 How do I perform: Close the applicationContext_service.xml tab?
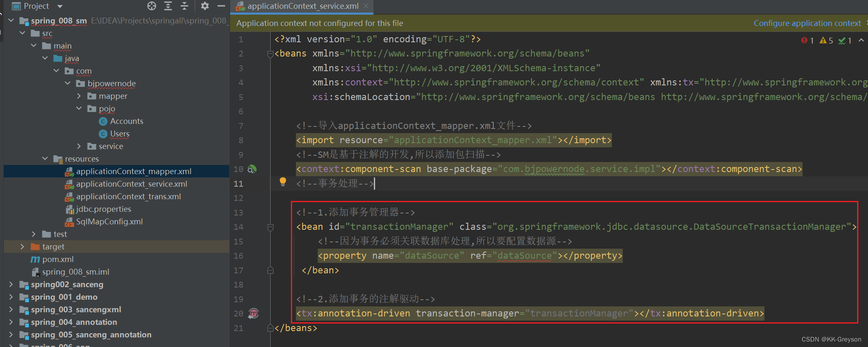click(x=366, y=6)
